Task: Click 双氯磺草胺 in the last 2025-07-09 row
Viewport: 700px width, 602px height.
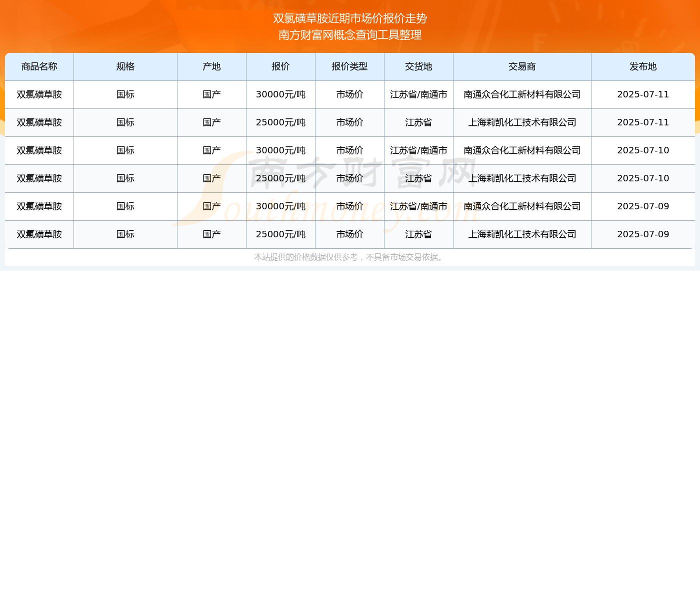Action: tap(39, 234)
